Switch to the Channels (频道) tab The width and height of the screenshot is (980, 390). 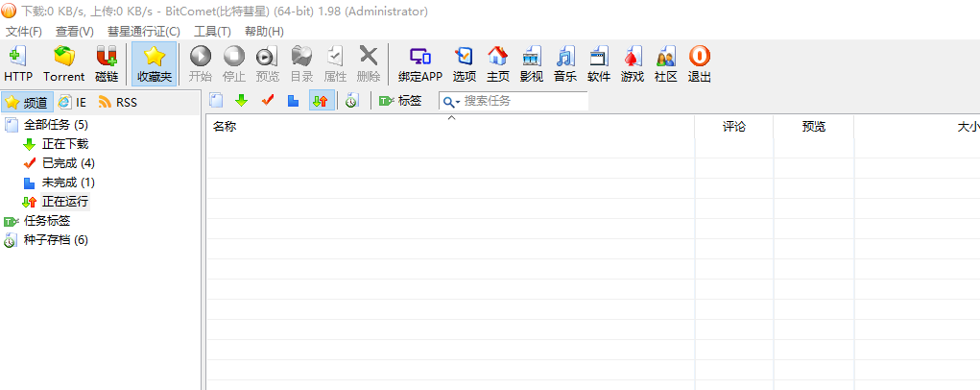(x=28, y=102)
